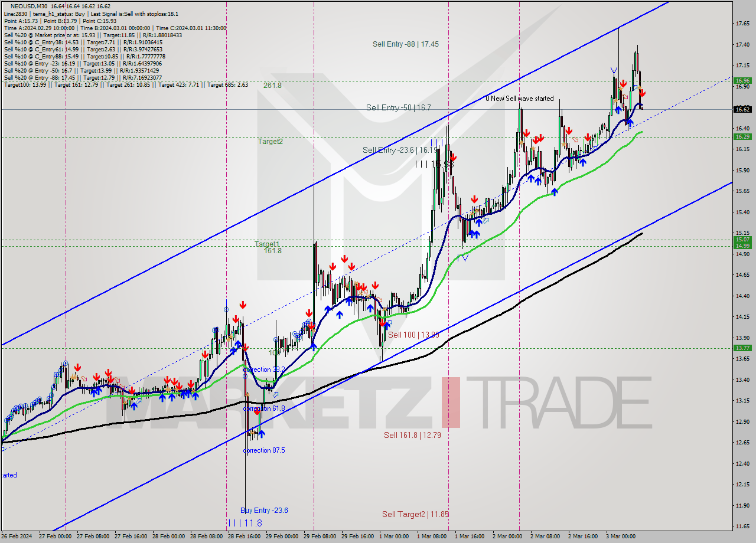
Task: Click the 'Target100: 13.99' summary line
Action: click(x=126, y=84)
